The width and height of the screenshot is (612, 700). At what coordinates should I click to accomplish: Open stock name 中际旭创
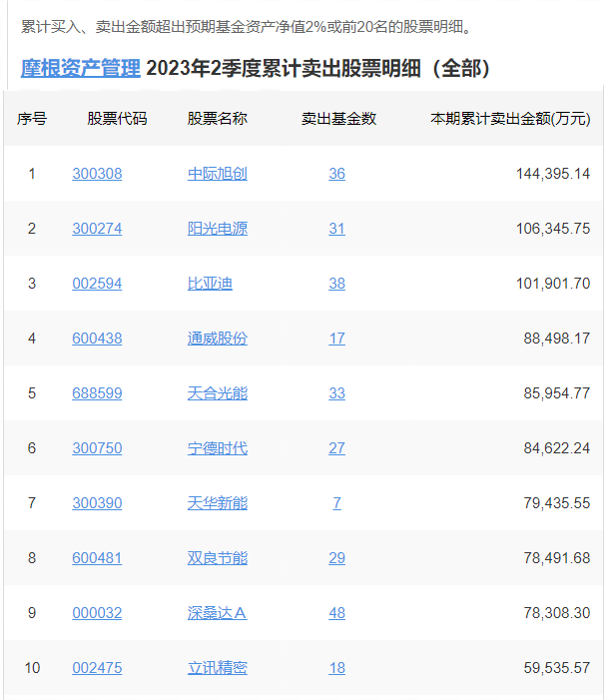pos(217,174)
